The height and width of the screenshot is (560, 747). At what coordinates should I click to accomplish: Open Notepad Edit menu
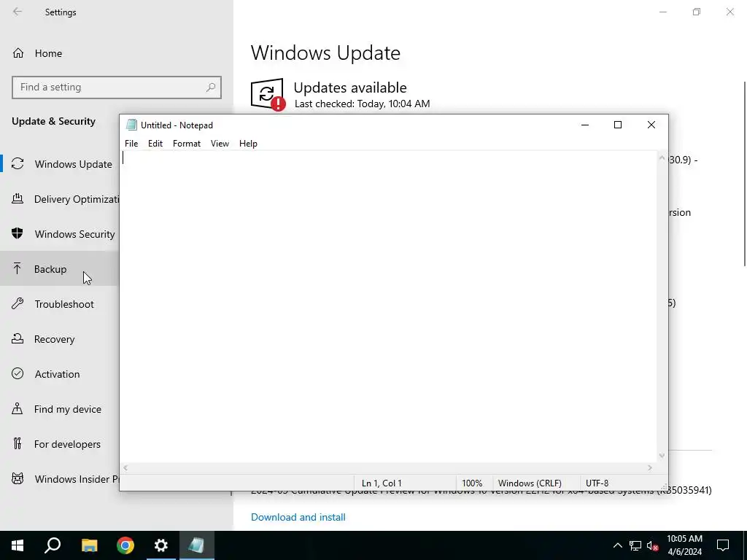155,144
